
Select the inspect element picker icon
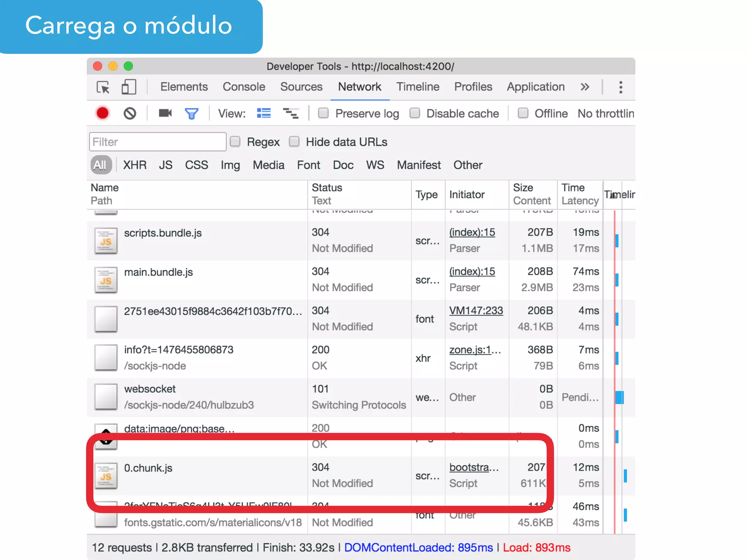[x=103, y=87]
